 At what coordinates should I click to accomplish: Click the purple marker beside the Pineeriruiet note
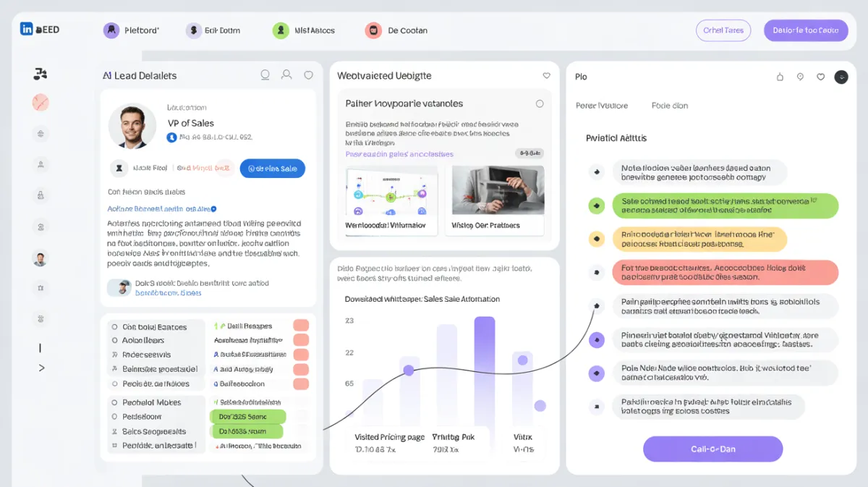(x=596, y=339)
